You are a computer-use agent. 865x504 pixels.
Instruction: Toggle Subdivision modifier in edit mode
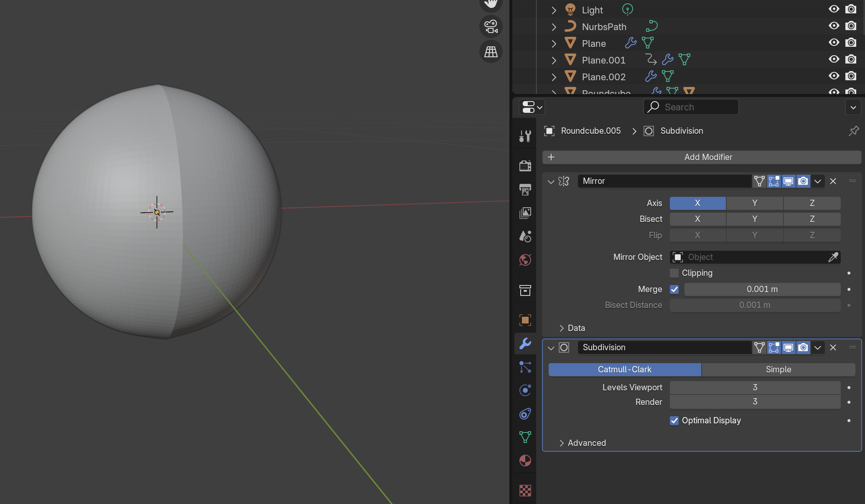tap(774, 347)
